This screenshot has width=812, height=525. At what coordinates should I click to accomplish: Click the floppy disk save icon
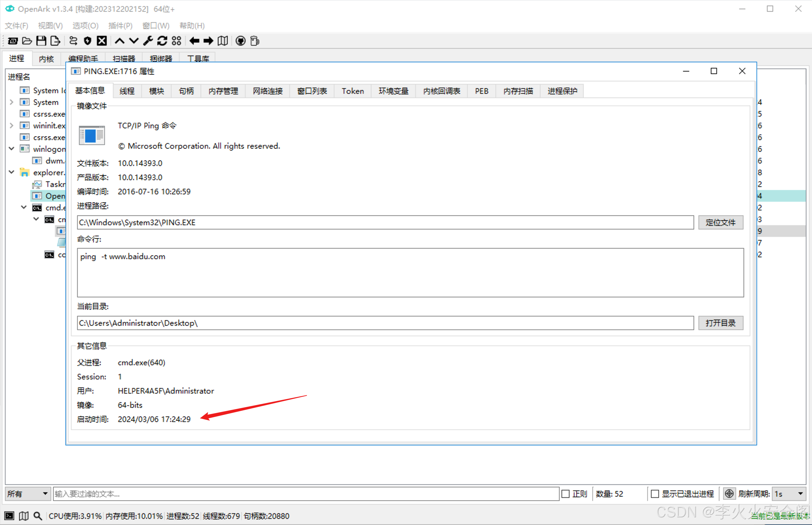[x=41, y=41]
